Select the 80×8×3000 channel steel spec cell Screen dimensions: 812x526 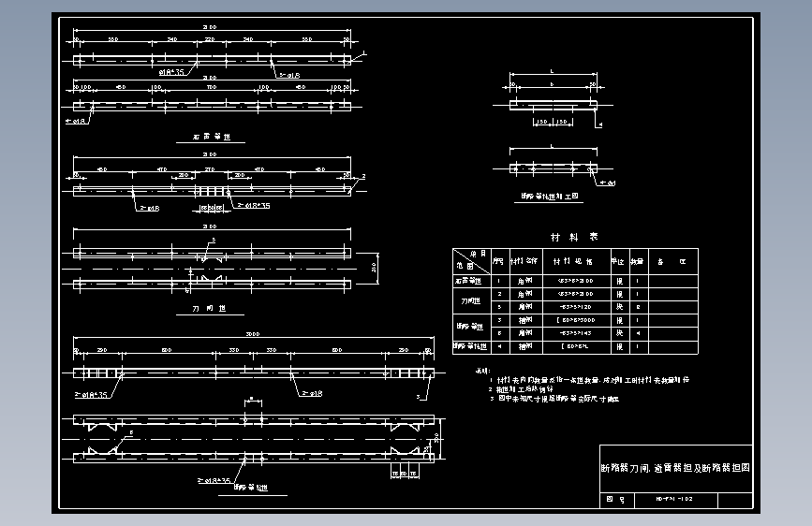pyautogui.click(x=576, y=320)
